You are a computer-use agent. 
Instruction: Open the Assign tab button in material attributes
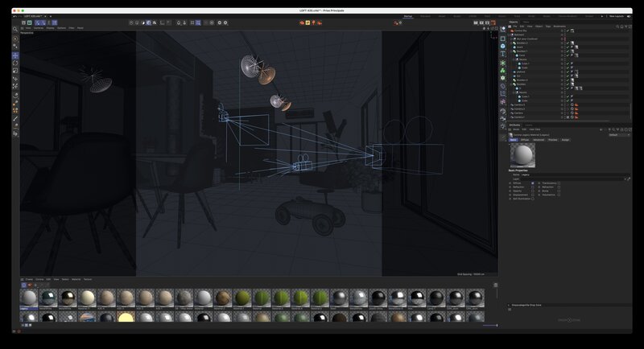point(565,140)
